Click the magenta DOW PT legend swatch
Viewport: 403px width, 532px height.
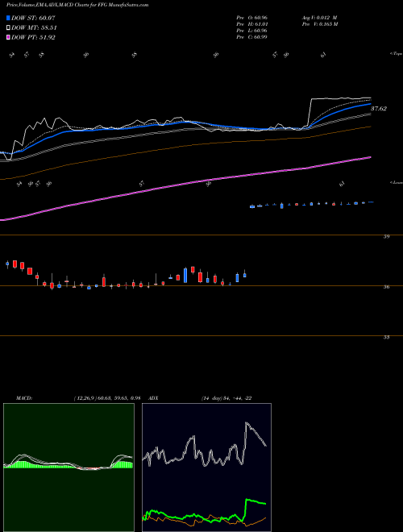(x=9, y=37)
